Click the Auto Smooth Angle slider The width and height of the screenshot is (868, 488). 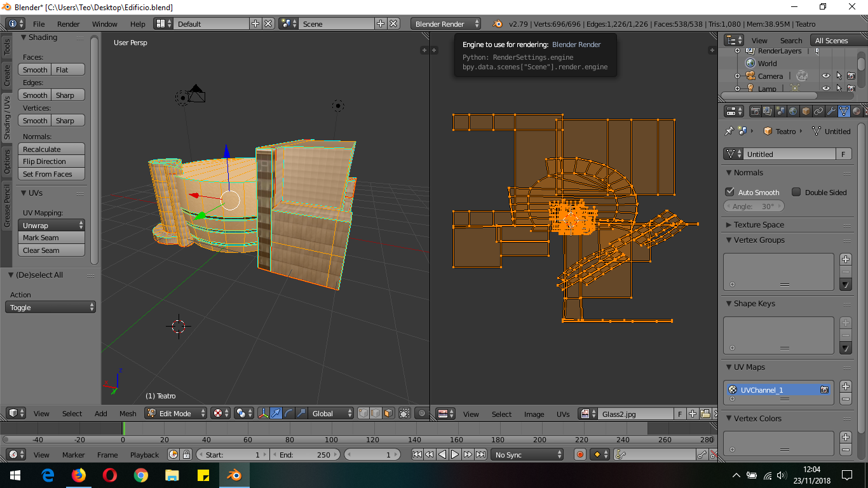(754, 207)
